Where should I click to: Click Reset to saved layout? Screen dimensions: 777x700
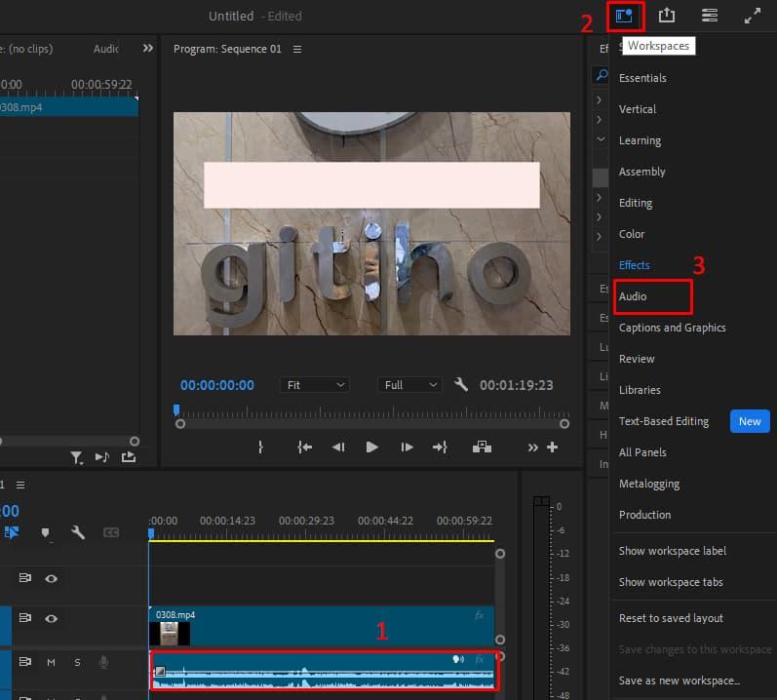(x=671, y=618)
